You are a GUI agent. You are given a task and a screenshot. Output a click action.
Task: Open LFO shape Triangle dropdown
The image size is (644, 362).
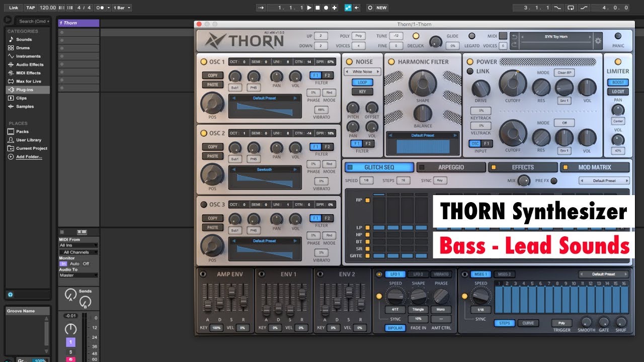[x=419, y=310]
